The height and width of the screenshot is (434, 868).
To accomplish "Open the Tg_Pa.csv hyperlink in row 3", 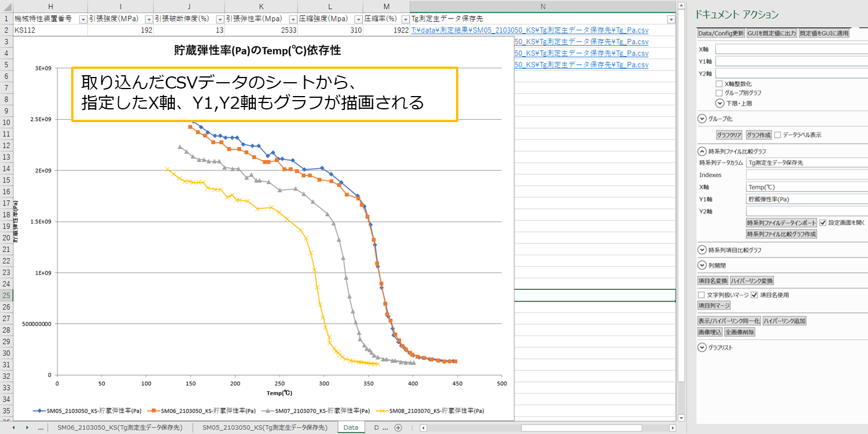I will coord(581,42).
